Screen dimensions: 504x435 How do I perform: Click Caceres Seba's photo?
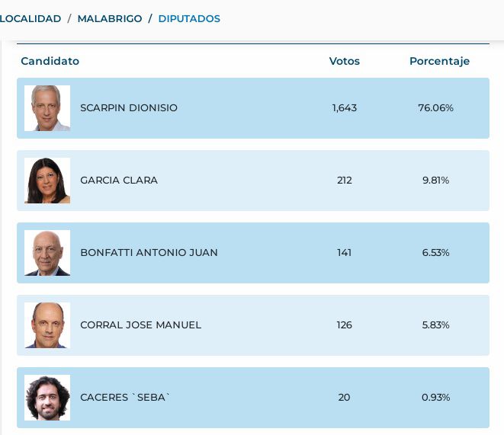pos(47,398)
